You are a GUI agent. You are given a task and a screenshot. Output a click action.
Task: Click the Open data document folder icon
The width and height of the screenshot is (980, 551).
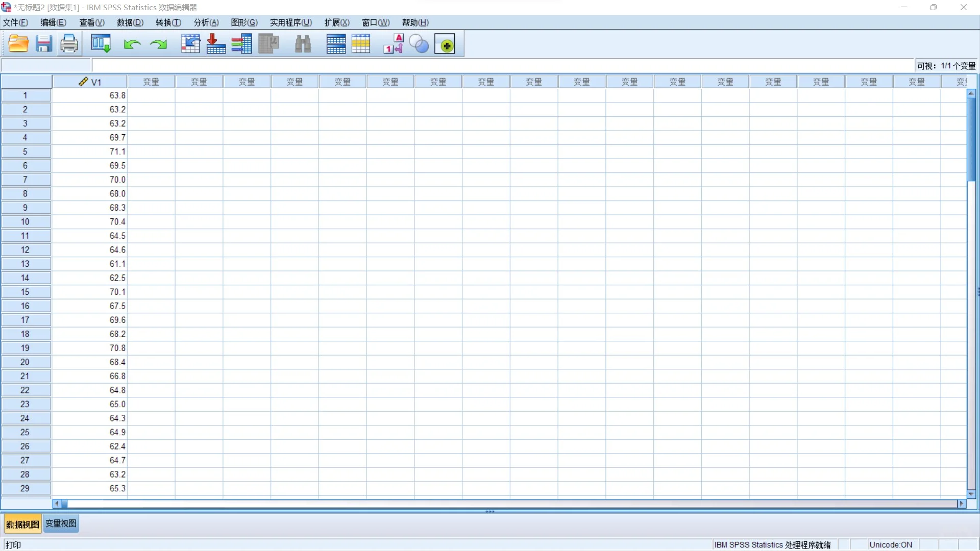coord(18,44)
